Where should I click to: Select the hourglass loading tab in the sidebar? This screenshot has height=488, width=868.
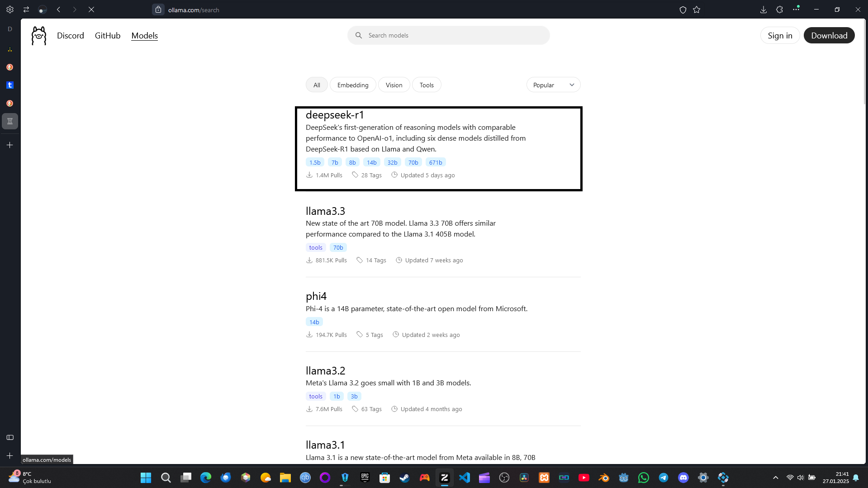(x=10, y=121)
